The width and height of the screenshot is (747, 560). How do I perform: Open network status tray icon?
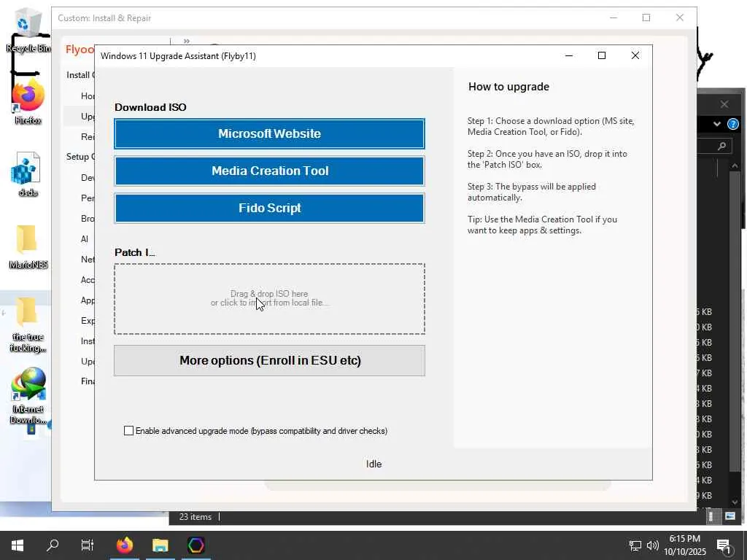point(635,545)
